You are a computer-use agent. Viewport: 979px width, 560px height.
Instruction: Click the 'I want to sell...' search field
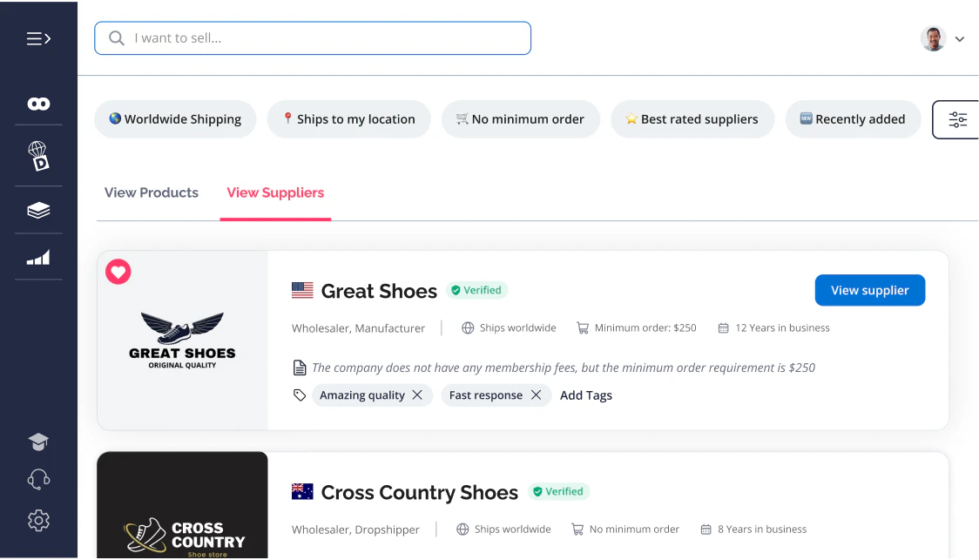click(x=313, y=38)
